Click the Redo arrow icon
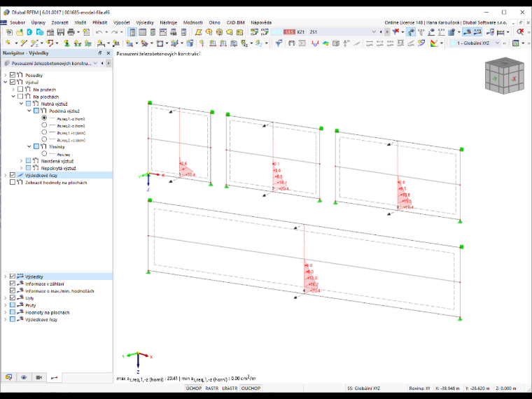Viewport: 532px width, 399px height. (x=114, y=32)
